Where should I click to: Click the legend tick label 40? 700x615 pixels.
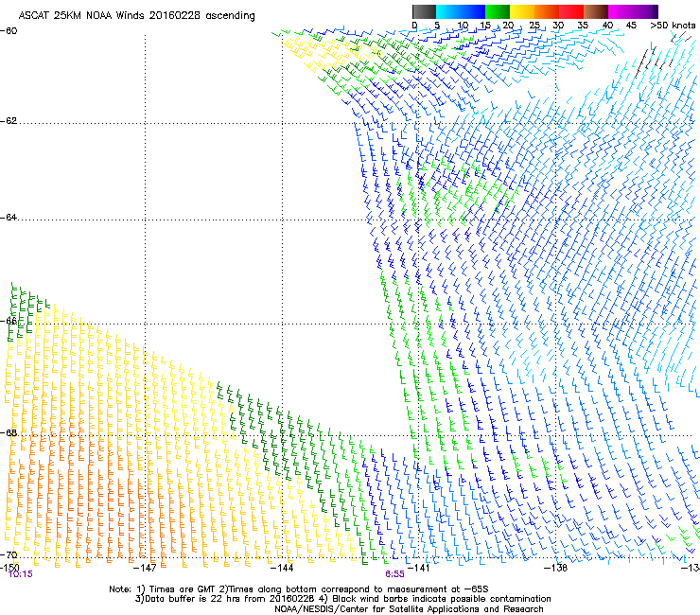click(x=607, y=26)
